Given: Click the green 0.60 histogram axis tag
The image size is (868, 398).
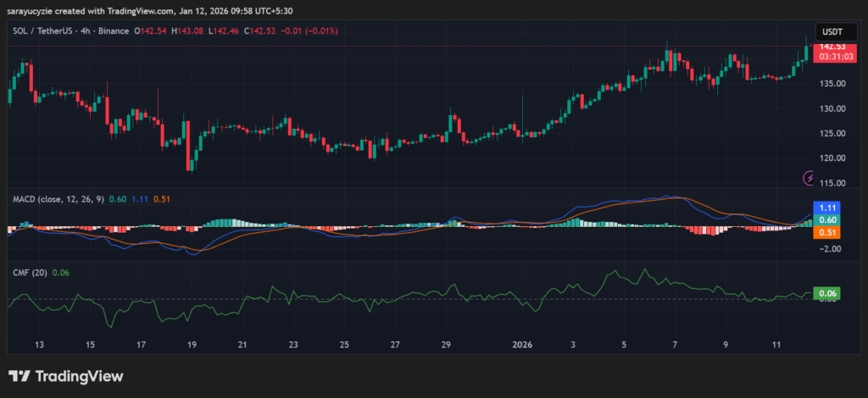Looking at the screenshot, I should click(x=828, y=220).
